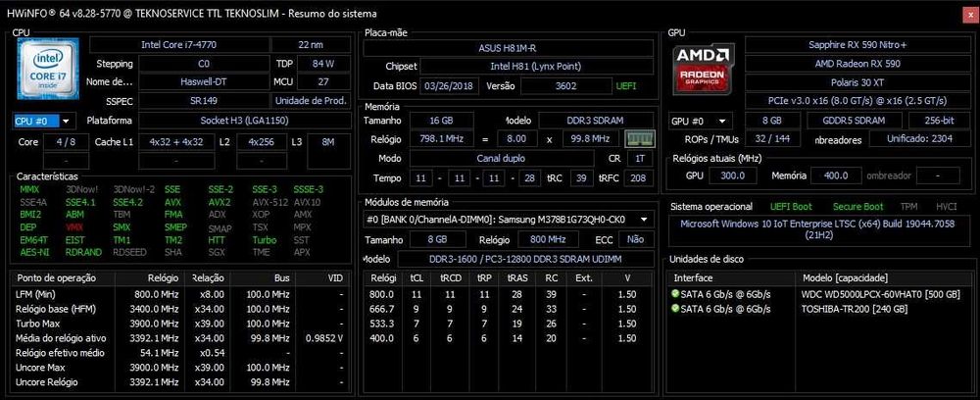
Task: Click the SSPEC value SR149
Action: (x=204, y=101)
